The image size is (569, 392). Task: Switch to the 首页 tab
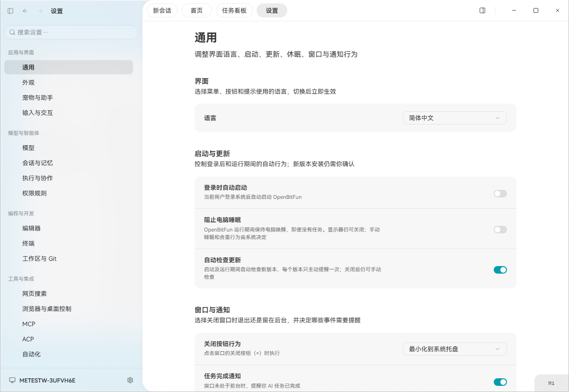(x=196, y=10)
